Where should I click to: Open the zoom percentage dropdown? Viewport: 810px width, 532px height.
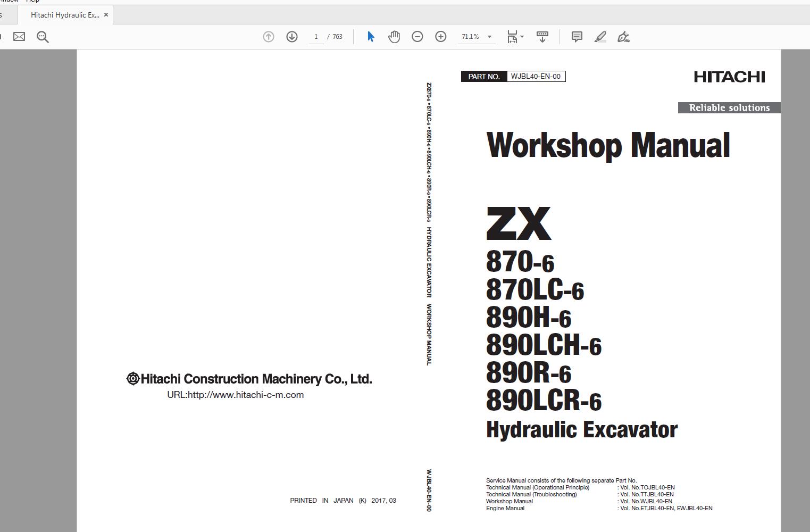click(x=489, y=37)
